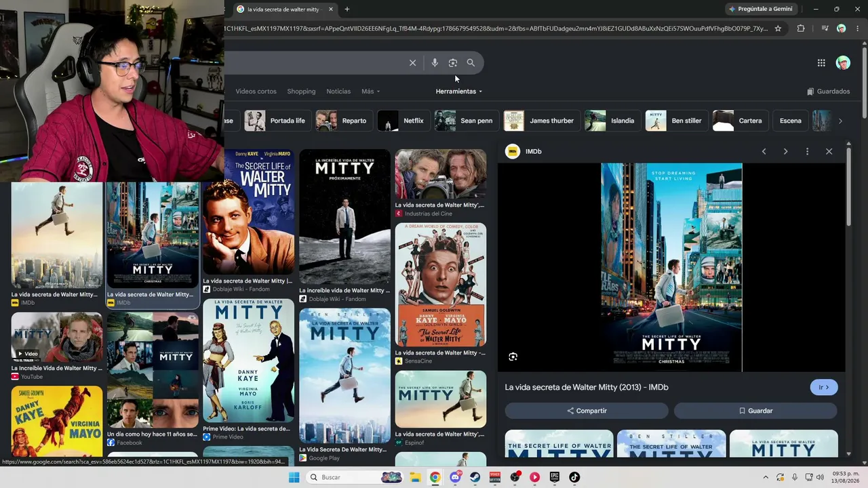The image size is (868, 488).
Task: Switch to the Noticias results tab
Action: [338, 91]
